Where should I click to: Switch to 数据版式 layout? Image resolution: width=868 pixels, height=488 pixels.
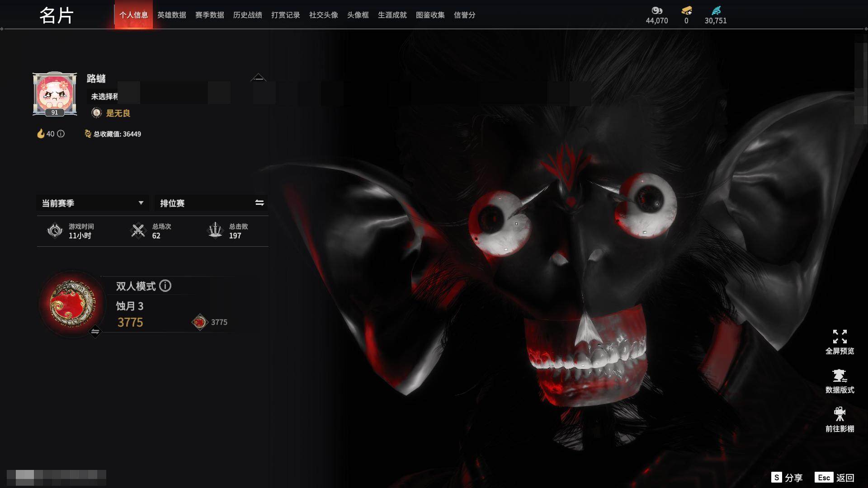[x=840, y=381]
